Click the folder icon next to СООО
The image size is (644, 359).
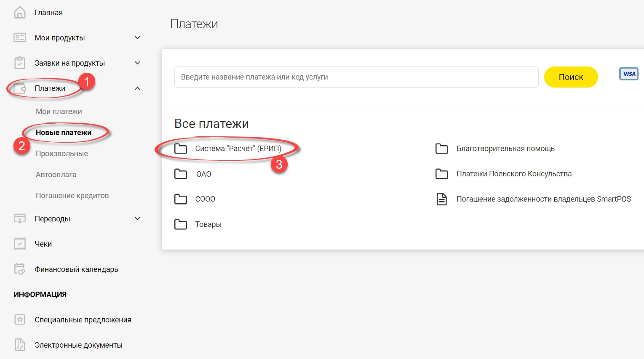click(181, 199)
